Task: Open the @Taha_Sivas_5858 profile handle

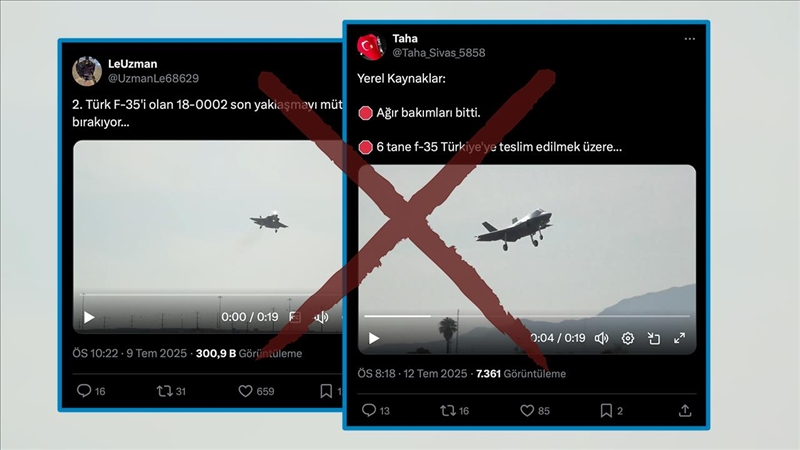Action: click(x=438, y=53)
